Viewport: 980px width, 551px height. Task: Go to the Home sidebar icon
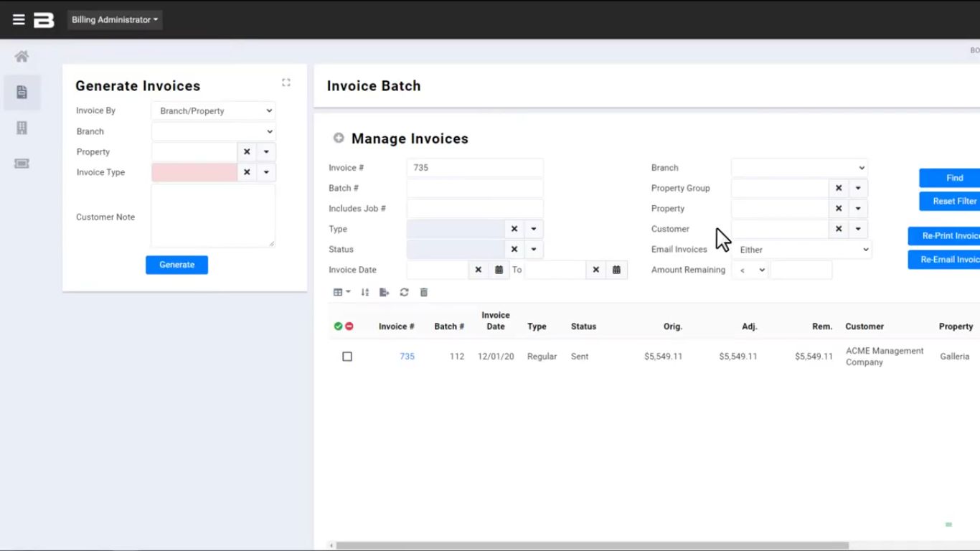point(22,57)
